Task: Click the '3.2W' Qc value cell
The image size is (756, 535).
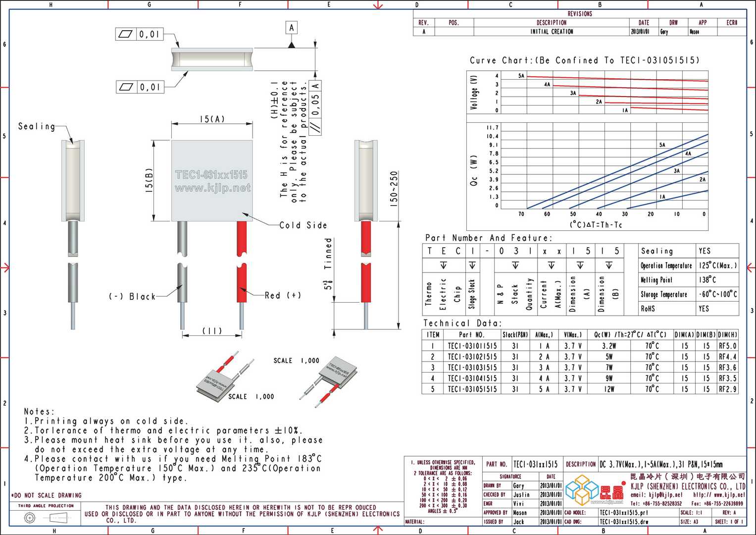Action: [609, 346]
